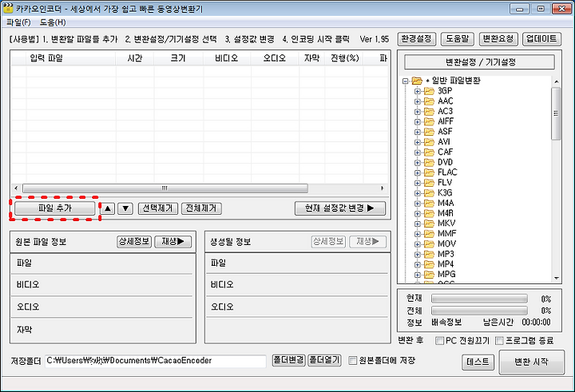Click the 현재 progress bar
Image resolution: width=575 pixels, height=392 pixels.
(479, 299)
